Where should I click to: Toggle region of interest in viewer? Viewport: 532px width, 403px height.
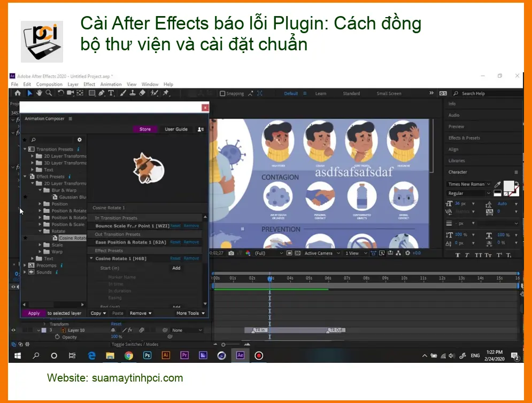pos(289,253)
